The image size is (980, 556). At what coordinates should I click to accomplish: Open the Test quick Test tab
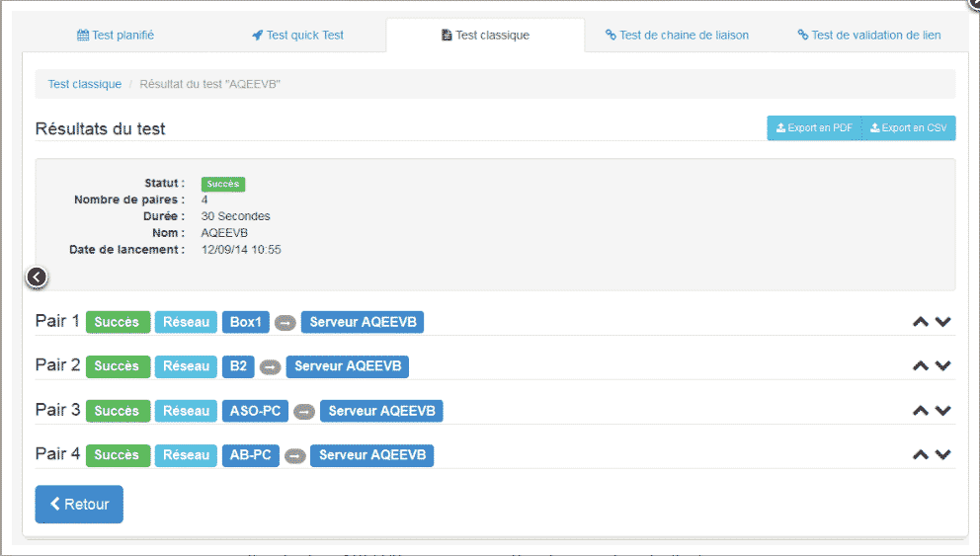pyautogui.click(x=297, y=36)
